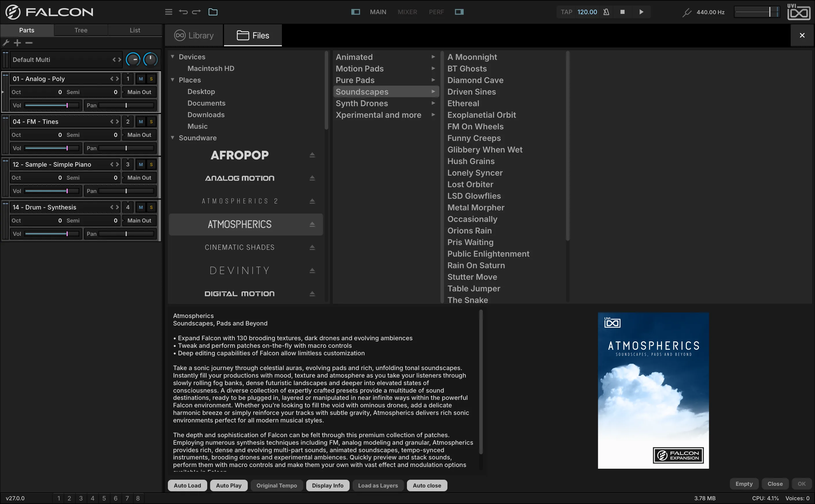Open the folder browser icon in the toolbar
Screen dimensions: 815x504
pos(213,12)
